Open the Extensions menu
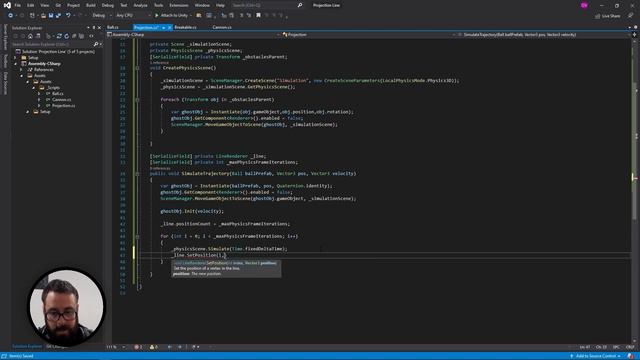Screen dimensions: 640x360 tap(179, 5)
